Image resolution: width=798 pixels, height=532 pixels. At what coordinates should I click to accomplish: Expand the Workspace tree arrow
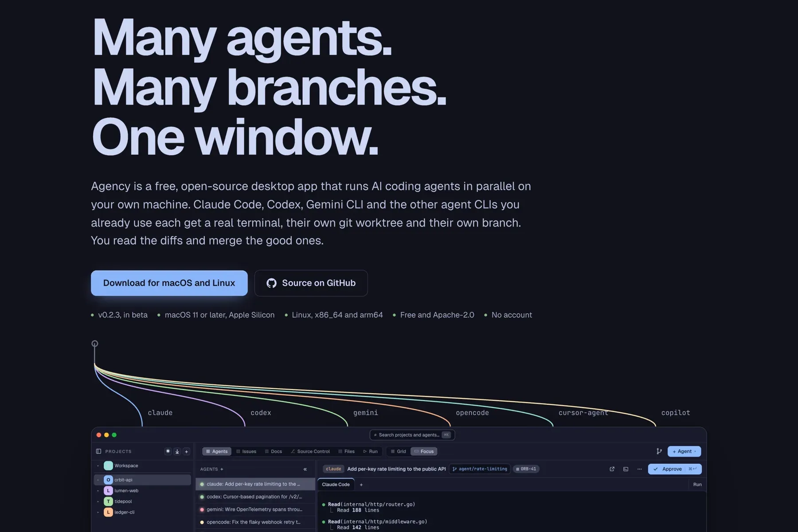point(98,466)
